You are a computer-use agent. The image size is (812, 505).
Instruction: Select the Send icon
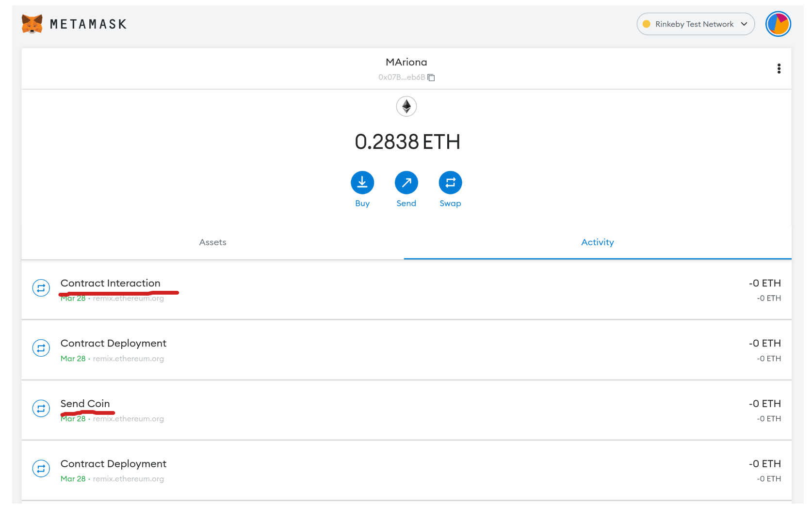click(x=406, y=183)
